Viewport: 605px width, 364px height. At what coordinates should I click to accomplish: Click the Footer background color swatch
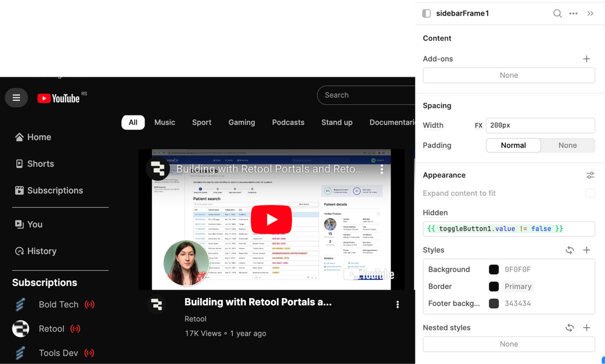tap(494, 304)
